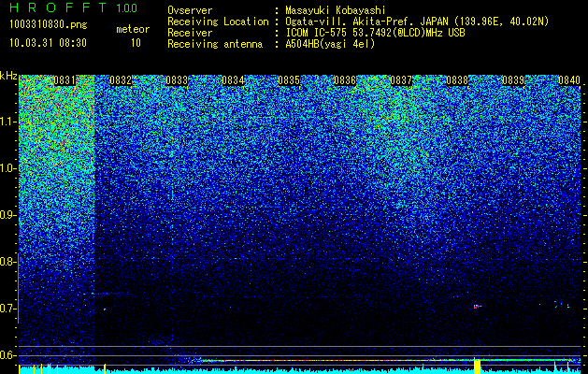Screen dimensions: 588x374
Task: Click the 0833 time marker
Action: click(177, 80)
